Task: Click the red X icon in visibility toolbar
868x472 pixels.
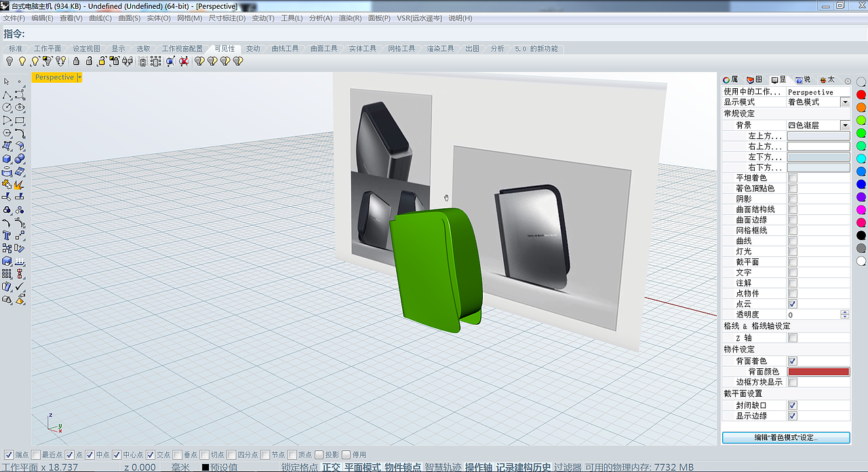Action: coord(184,61)
